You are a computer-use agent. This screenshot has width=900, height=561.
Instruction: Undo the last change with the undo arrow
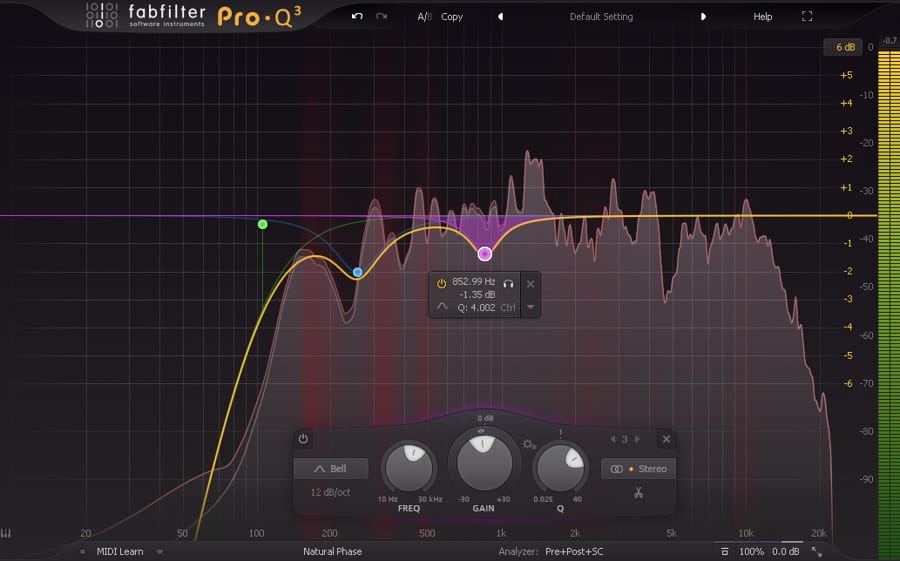tap(357, 16)
